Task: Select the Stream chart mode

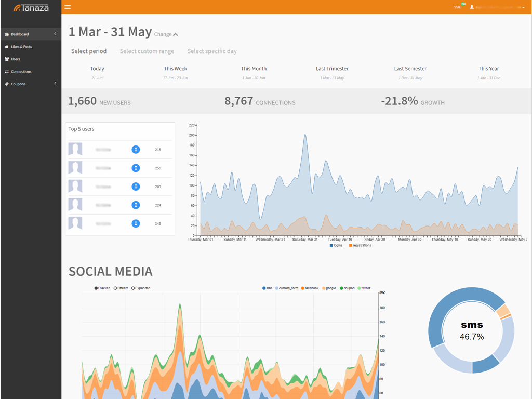Action: click(x=115, y=288)
